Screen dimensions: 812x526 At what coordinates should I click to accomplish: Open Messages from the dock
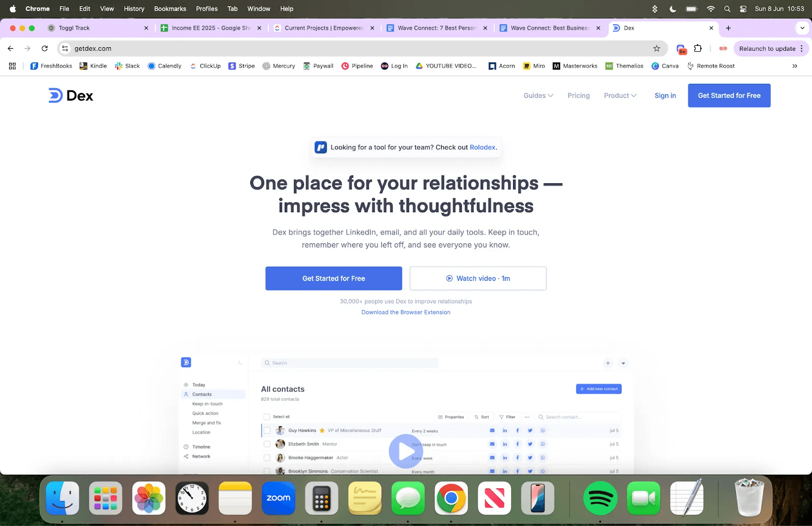click(408, 498)
